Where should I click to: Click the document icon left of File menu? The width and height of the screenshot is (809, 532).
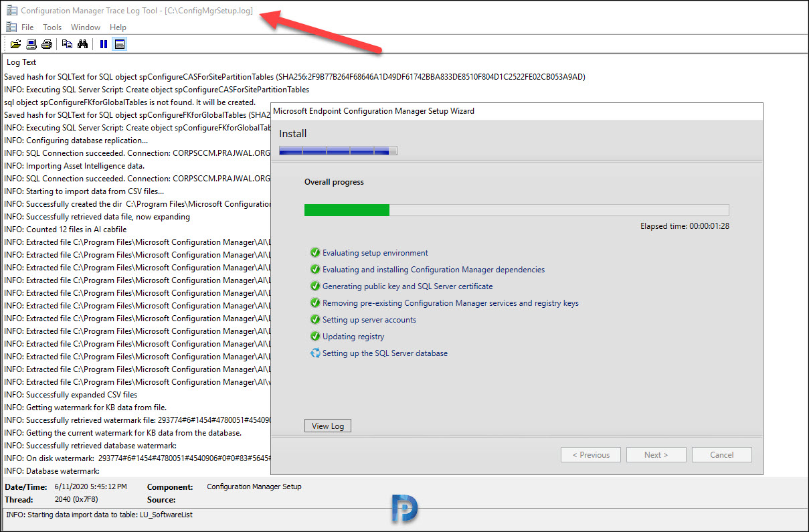tap(11, 27)
